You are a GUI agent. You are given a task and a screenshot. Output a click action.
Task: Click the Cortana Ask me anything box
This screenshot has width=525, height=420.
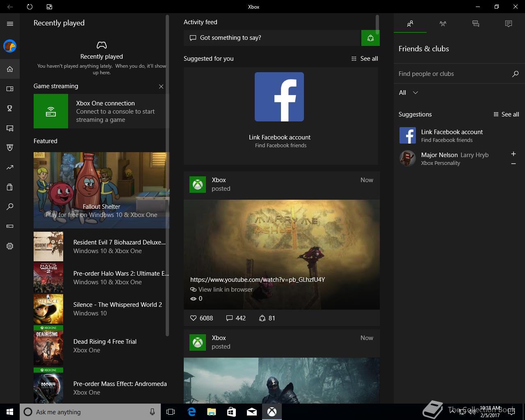tap(90, 412)
